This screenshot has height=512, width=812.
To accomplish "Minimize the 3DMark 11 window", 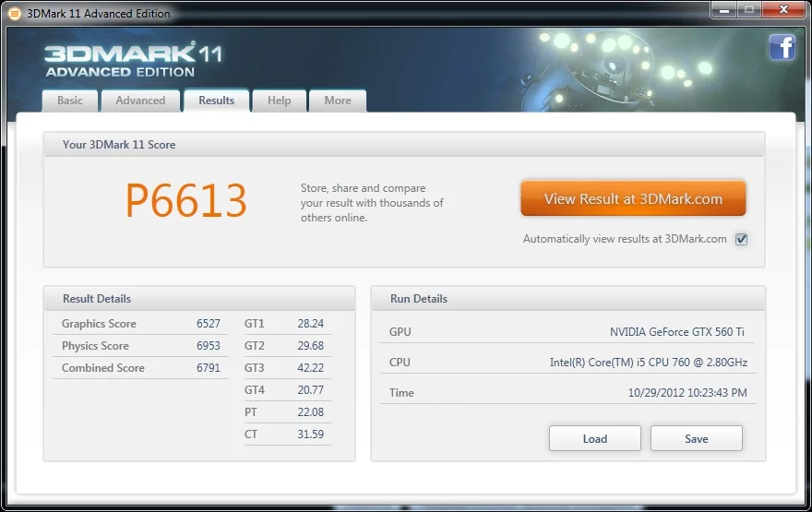I will pos(724,10).
